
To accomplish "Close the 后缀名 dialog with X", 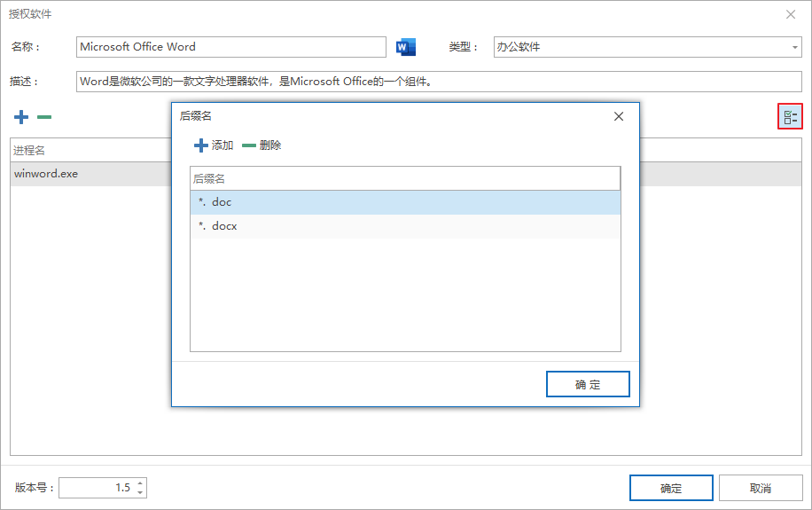I will pos(619,116).
